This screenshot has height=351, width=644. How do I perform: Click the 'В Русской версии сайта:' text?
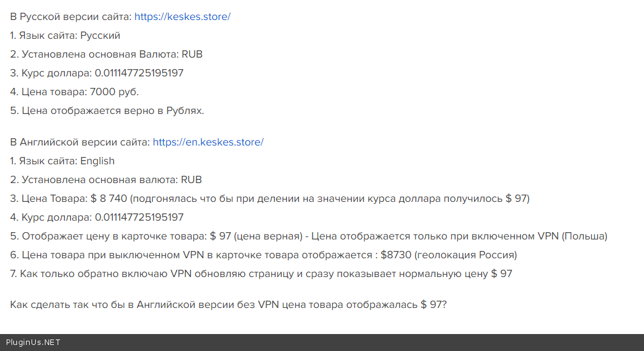point(71,17)
